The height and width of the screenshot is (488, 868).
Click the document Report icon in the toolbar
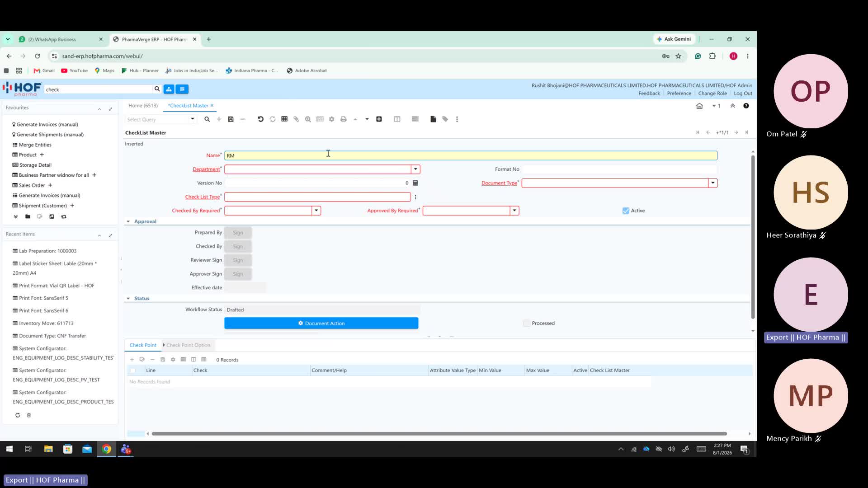point(433,119)
